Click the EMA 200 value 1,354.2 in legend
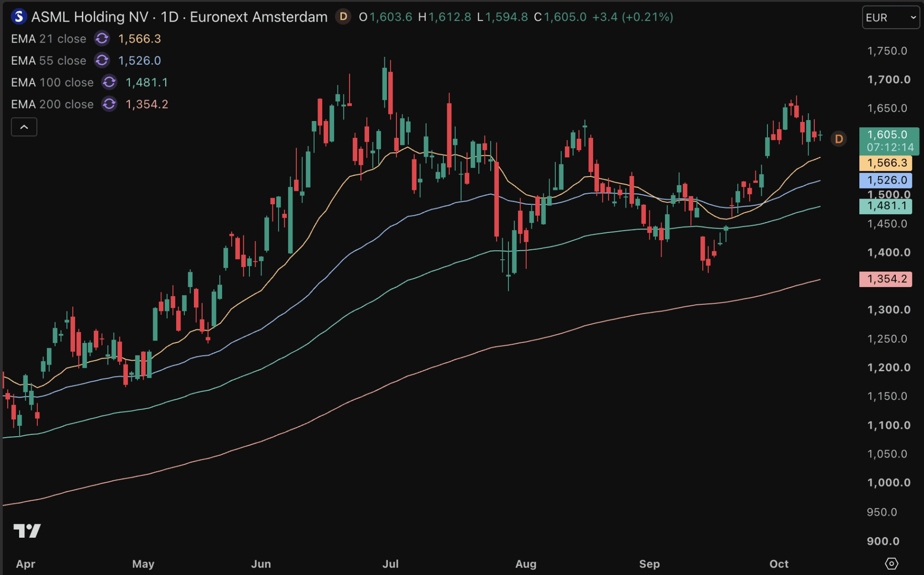This screenshot has height=575, width=924. click(x=146, y=104)
